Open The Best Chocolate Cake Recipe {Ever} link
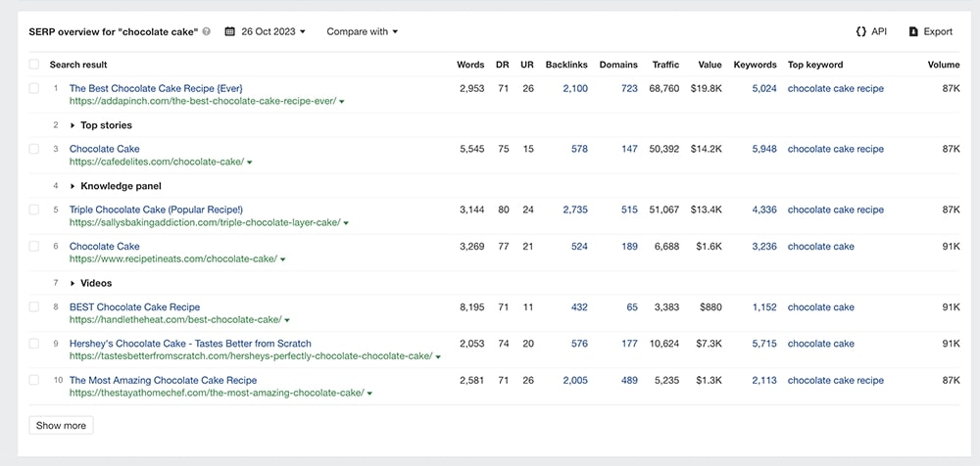Image resolution: width=980 pixels, height=466 pixels. 156,89
